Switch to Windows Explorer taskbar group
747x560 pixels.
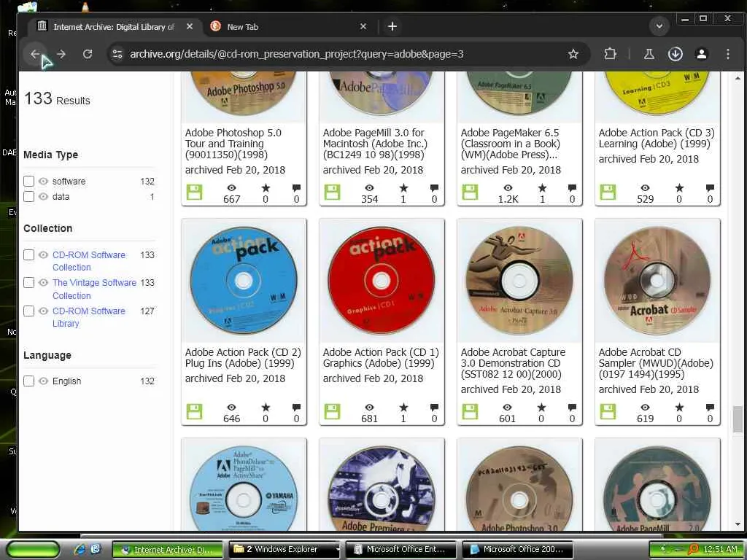[x=285, y=549]
